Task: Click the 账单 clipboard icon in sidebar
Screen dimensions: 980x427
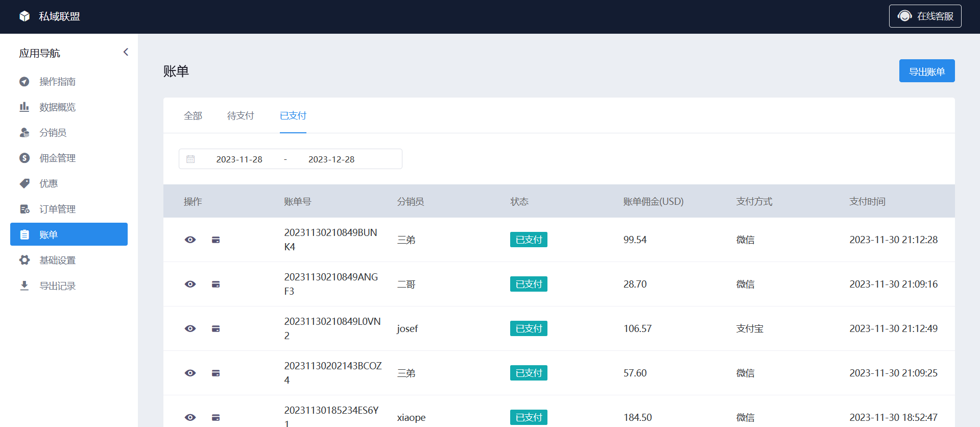Action: point(25,235)
